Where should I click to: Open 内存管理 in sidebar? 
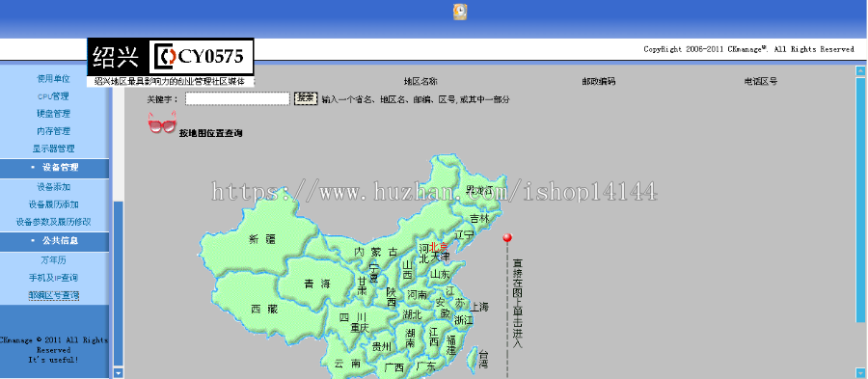pos(53,132)
